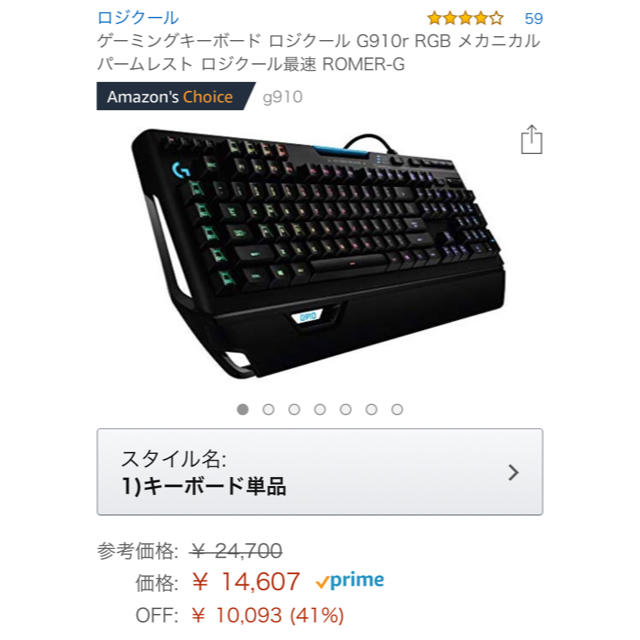Click the struck-through 24,700 yen reference price

(236, 551)
